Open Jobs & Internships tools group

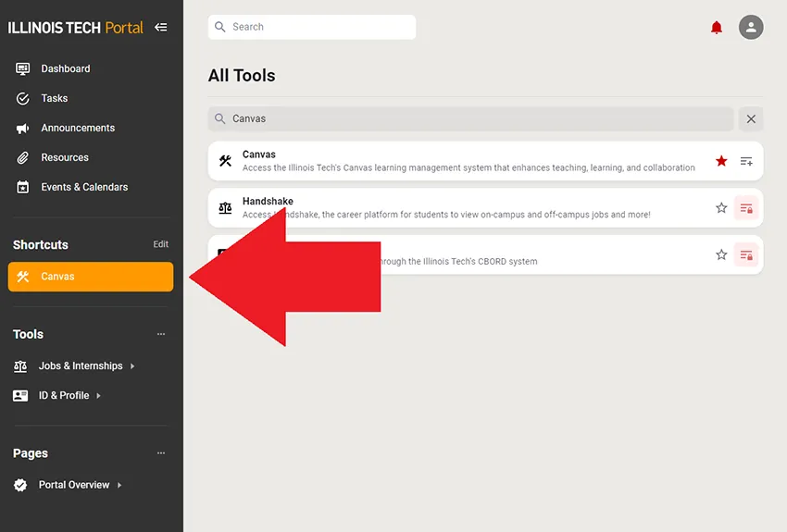click(x=81, y=366)
